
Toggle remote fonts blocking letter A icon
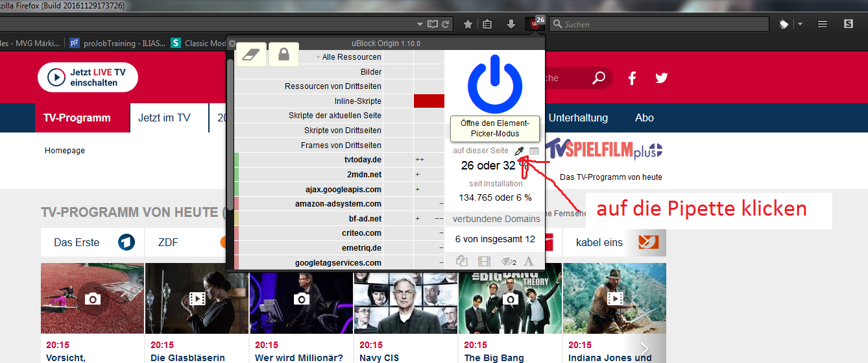pyautogui.click(x=529, y=261)
